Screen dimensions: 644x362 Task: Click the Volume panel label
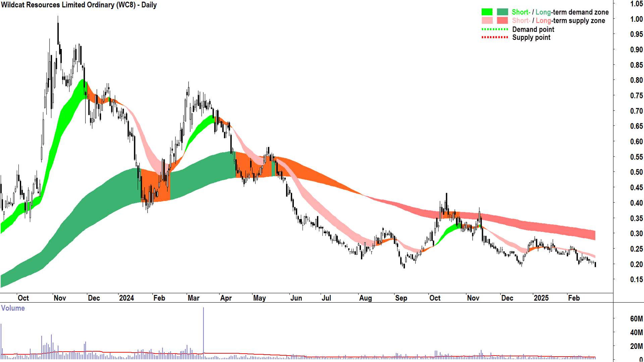pyautogui.click(x=13, y=308)
